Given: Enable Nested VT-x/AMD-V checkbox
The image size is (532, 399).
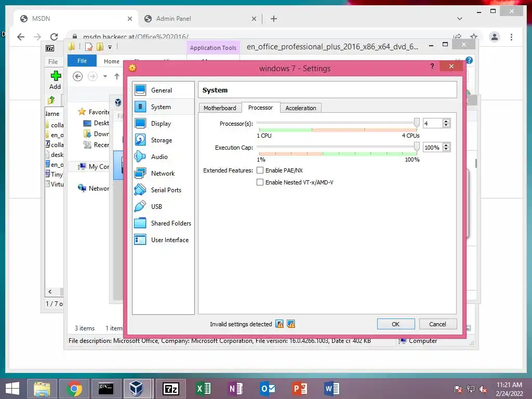Looking at the screenshot, I should (260, 182).
